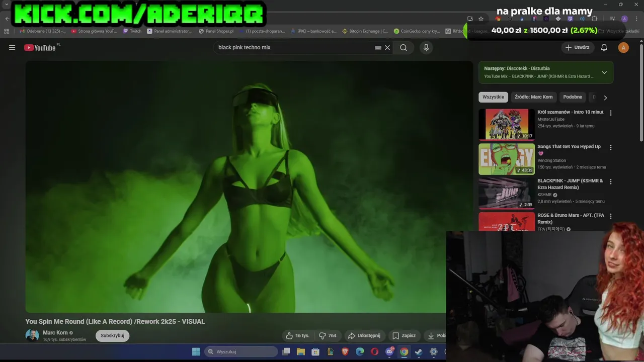Screen dimensions: 644x362
Task: Open options for APT. TPA Remix video
Action: click(611, 216)
